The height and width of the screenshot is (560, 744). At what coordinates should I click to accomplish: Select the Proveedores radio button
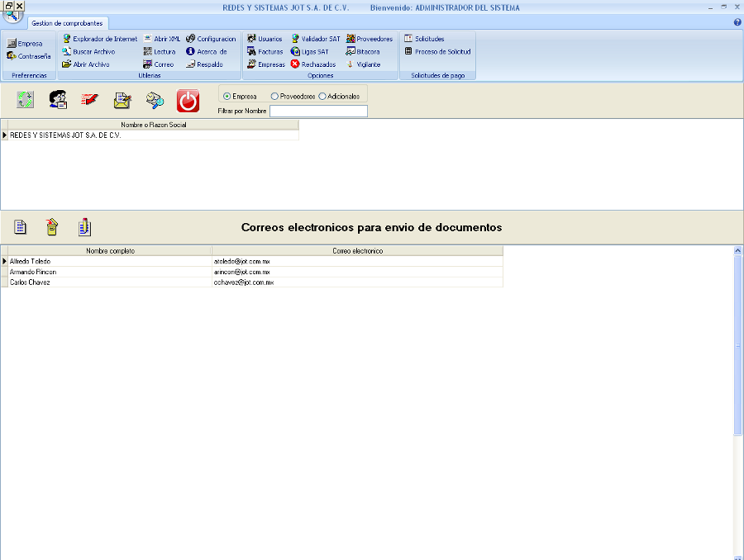[274, 96]
